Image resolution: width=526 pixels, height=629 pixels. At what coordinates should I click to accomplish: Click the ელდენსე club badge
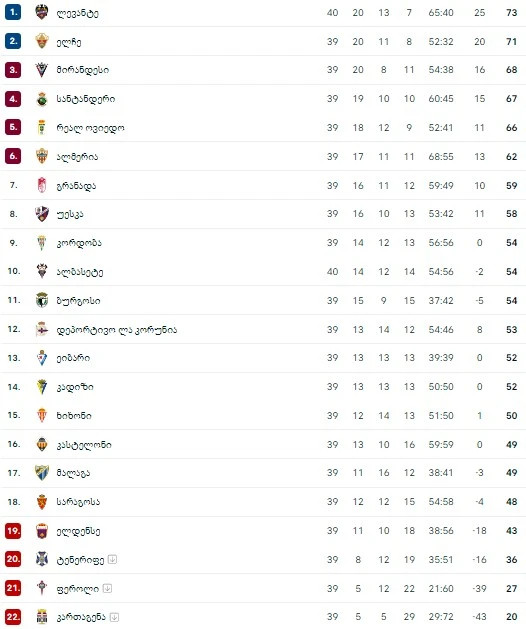pyautogui.click(x=42, y=531)
